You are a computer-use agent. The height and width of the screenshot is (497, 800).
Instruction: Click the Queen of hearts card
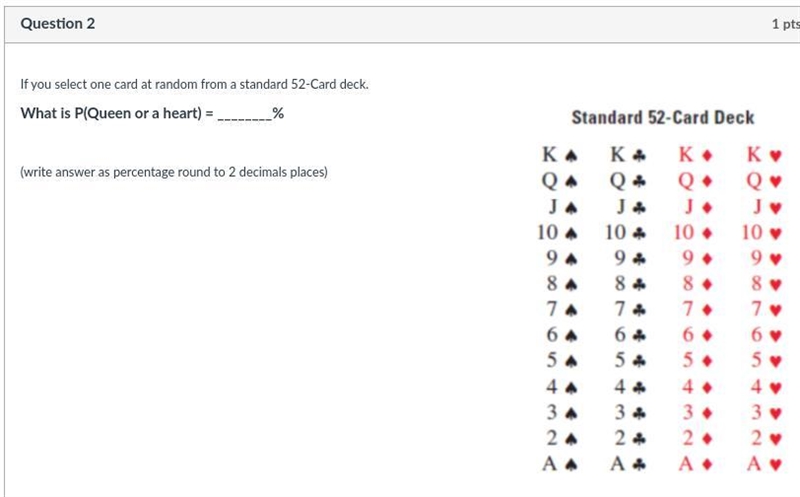(x=764, y=180)
